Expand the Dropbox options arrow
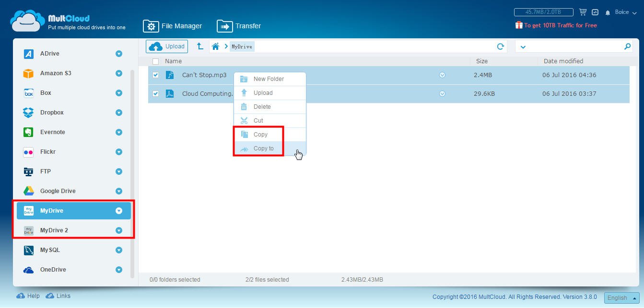The width and height of the screenshot is (644, 308). click(x=119, y=113)
